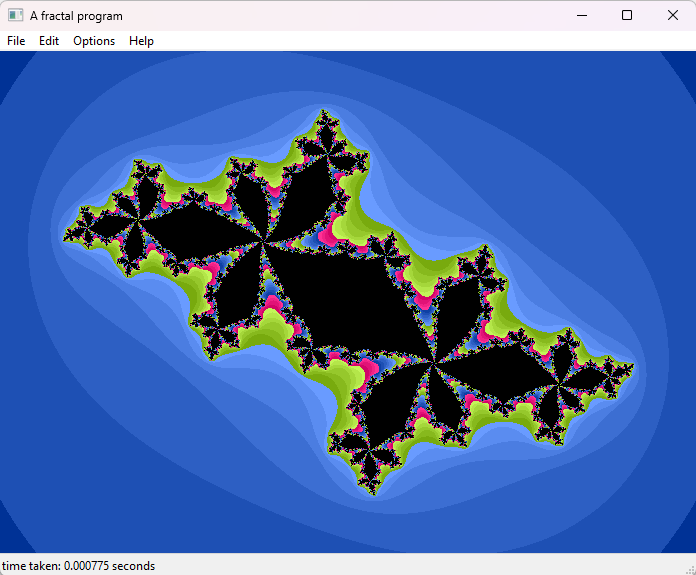Click the rightmost tip of the fractal
The height and width of the screenshot is (575, 696).
point(632,367)
